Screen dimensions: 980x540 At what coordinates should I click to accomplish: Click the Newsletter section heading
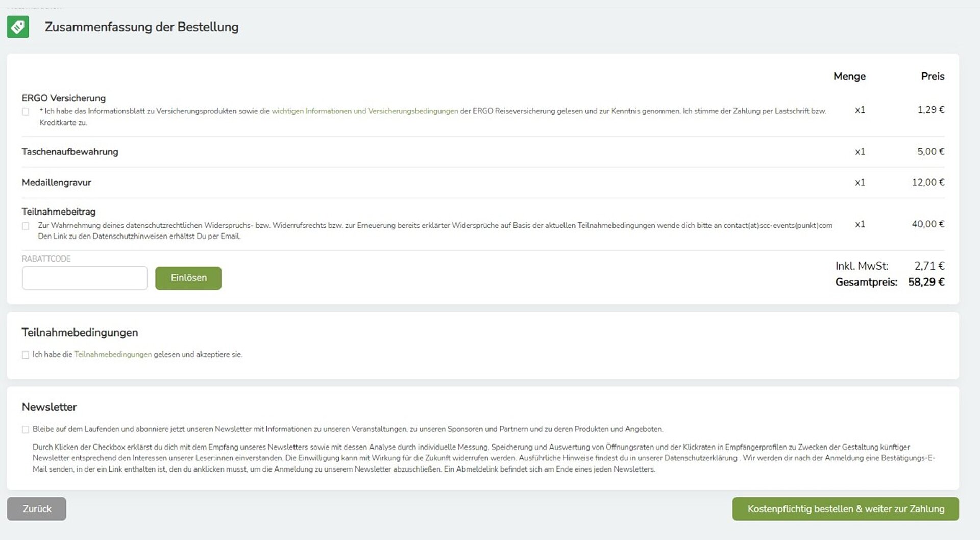tap(49, 407)
